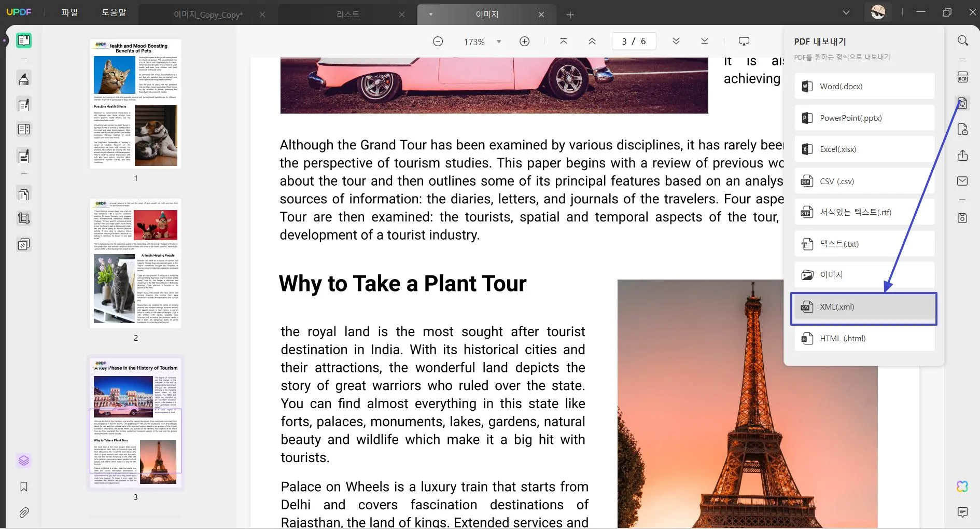This screenshot has height=529, width=980.
Task: Open the dropdown arrow on the 이미지 tab
Action: click(x=431, y=14)
